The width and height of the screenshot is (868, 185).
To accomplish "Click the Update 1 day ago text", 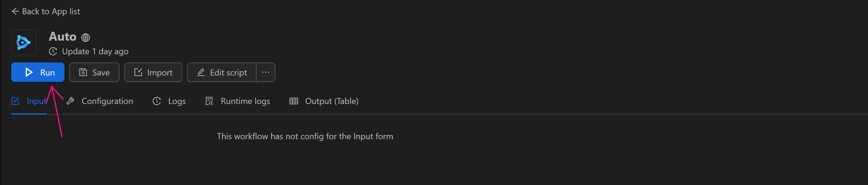I will pyautogui.click(x=95, y=52).
